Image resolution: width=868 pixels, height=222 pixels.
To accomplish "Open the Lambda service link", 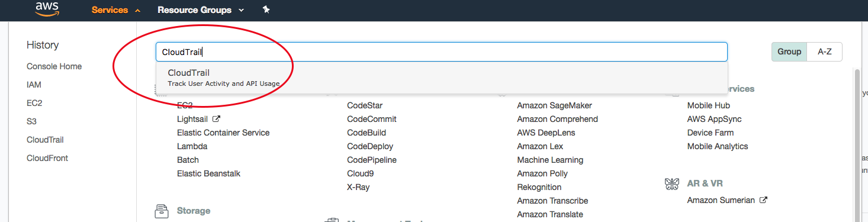I will [192, 146].
